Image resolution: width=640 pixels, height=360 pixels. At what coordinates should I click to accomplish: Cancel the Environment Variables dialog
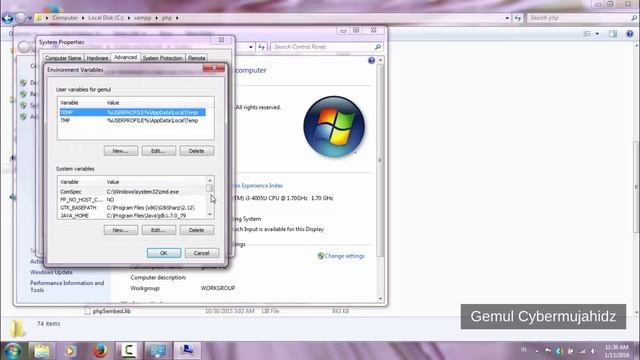coord(202,253)
